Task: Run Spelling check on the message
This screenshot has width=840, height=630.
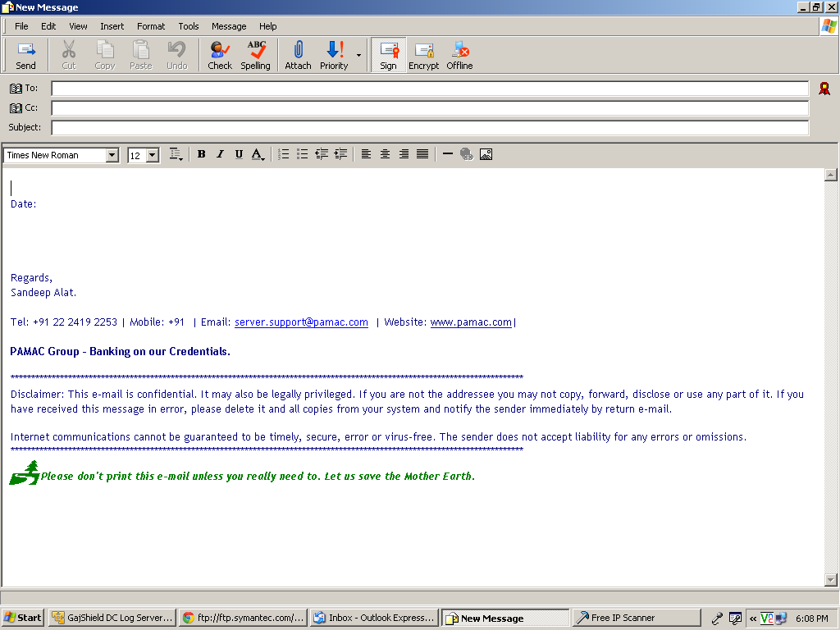Action: pyautogui.click(x=256, y=55)
